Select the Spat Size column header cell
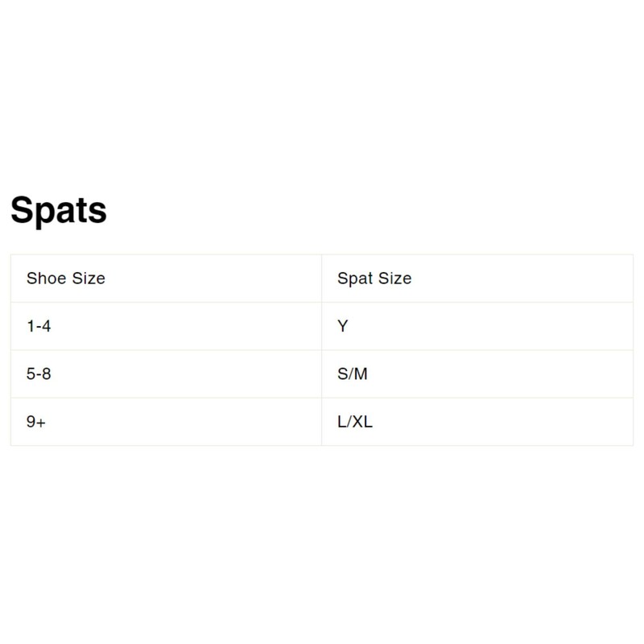644x644 pixels. click(477, 279)
